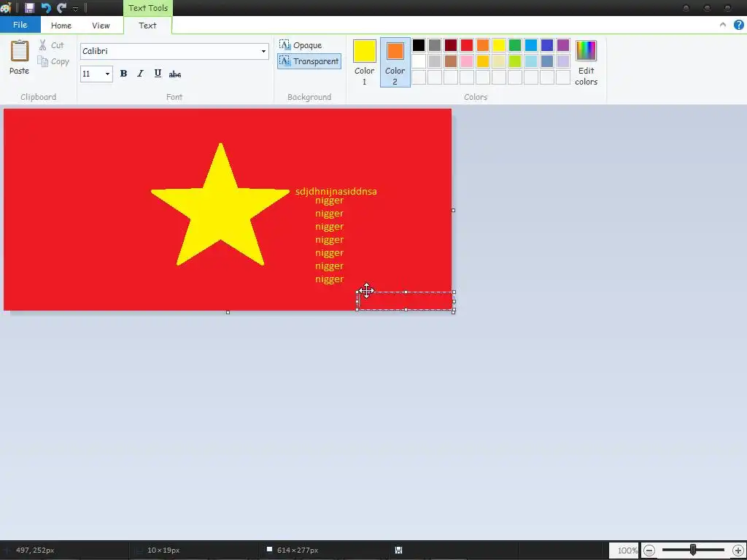Viewport: 747px width, 560px height.
Task: Pick the brown color swatch
Action: (451, 61)
